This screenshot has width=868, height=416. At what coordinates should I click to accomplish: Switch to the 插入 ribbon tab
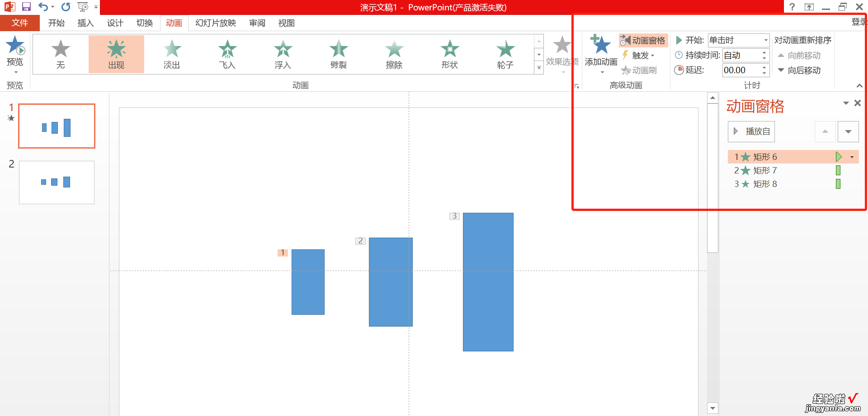pos(85,23)
